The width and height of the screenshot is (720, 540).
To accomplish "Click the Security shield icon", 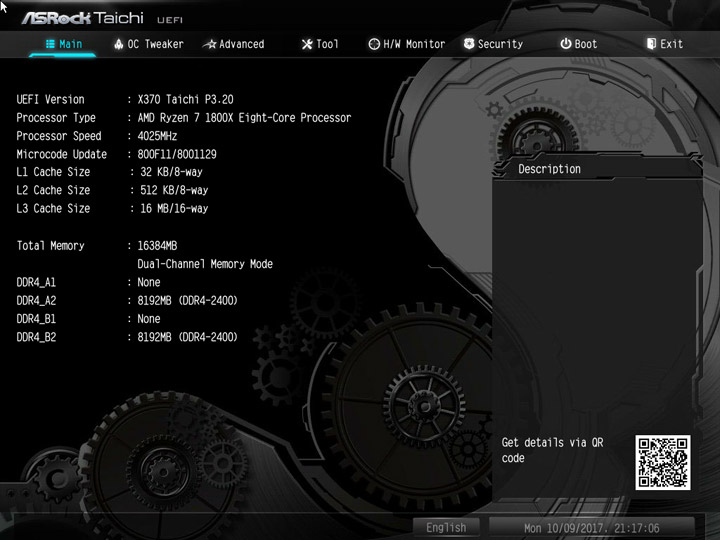I will 469,44.
